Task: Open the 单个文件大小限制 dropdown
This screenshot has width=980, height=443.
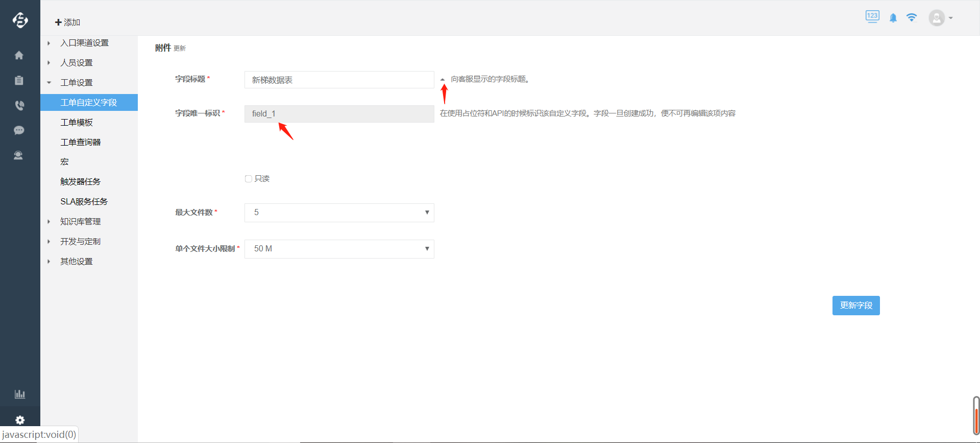Action: [x=339, y=249]
